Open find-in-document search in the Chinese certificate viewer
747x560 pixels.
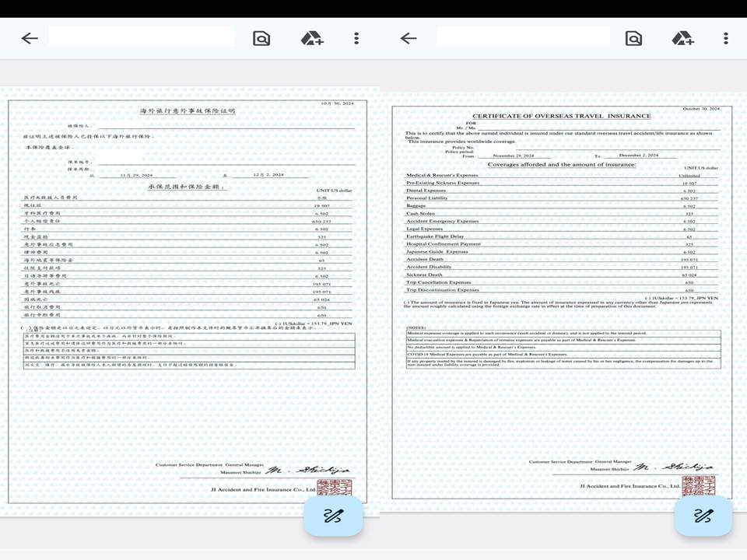pyautogui.click(x=261, y=38)
